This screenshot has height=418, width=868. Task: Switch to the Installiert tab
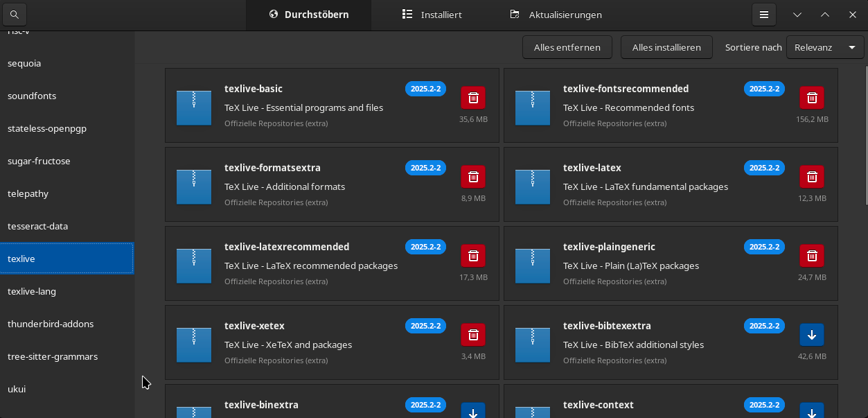(x=432, y=15)
